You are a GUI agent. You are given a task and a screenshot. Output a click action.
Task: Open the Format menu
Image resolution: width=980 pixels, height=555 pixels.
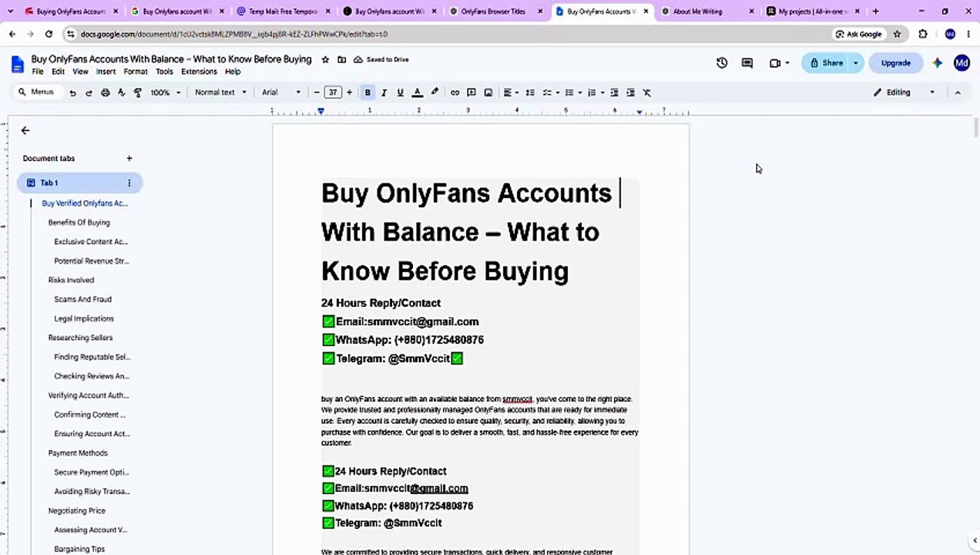coord(135,72)
